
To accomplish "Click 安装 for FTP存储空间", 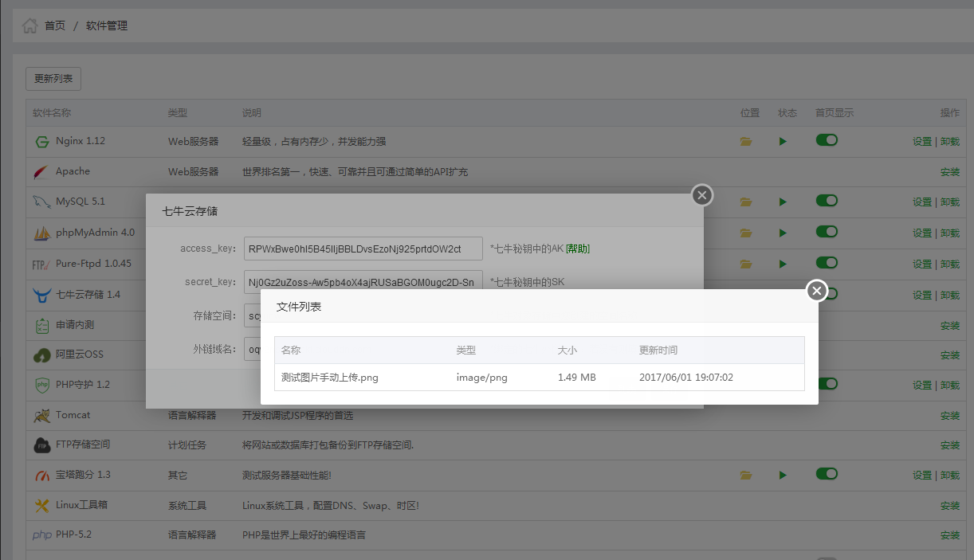I will (x=950, y=445).
